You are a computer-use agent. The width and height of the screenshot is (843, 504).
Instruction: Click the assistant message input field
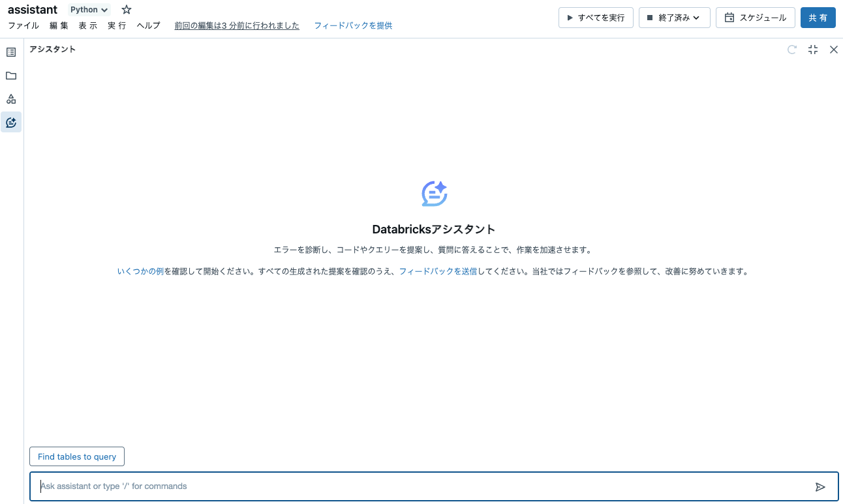(261, 486)
